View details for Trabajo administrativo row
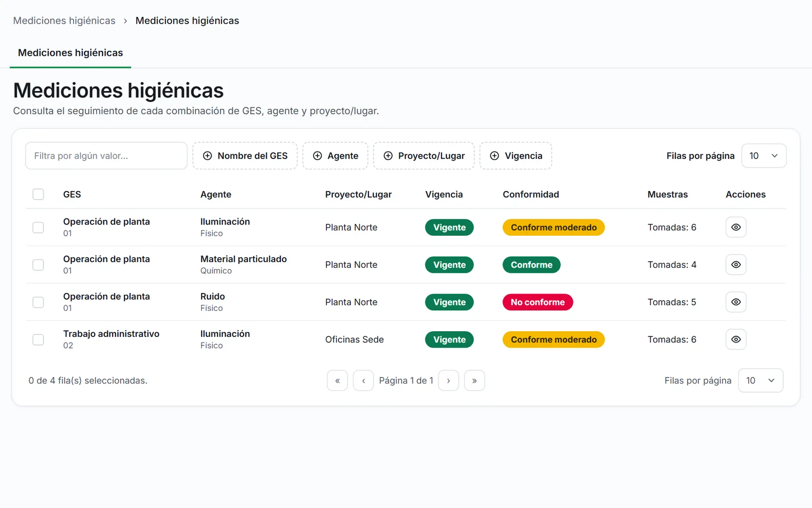The image size is (812, 508). click(x=736, y=339)
